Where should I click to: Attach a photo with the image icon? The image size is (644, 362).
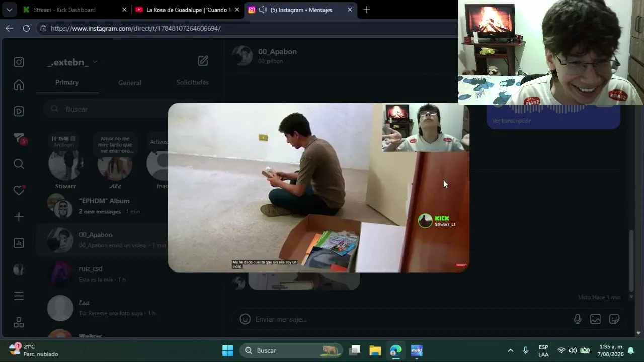click(x=595, y=319)
